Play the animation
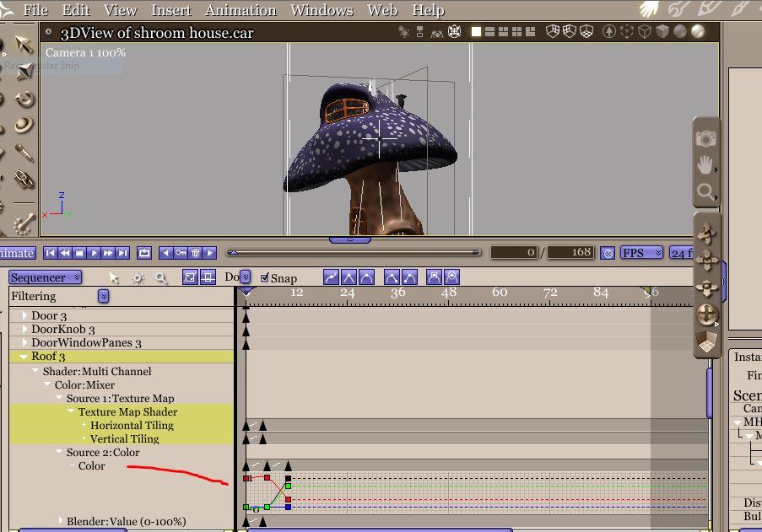The image size is (762, 532). point(94,253)
